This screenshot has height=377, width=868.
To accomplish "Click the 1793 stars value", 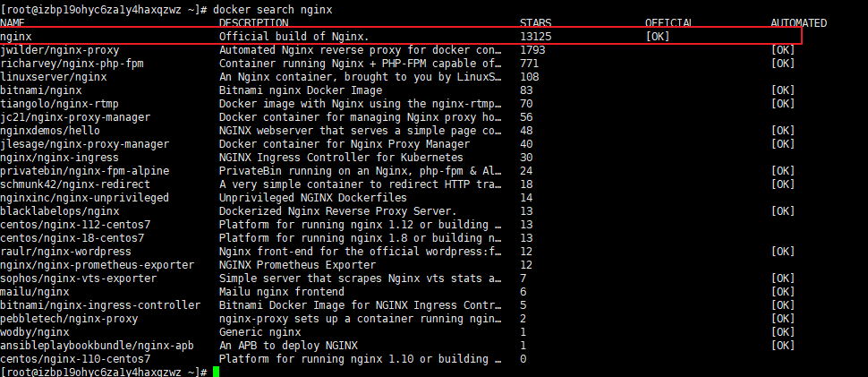I will 533,50.
